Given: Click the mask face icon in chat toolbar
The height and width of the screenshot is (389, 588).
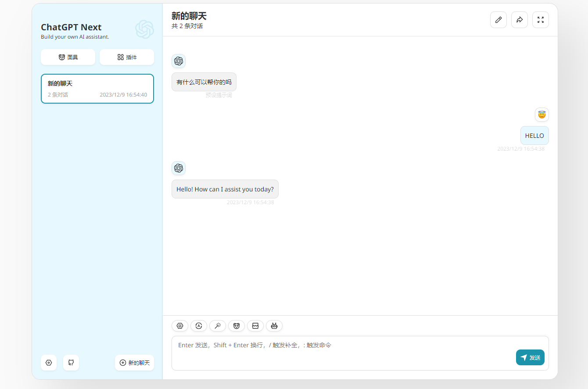Looking at the screenshot, I should point(237,326).
